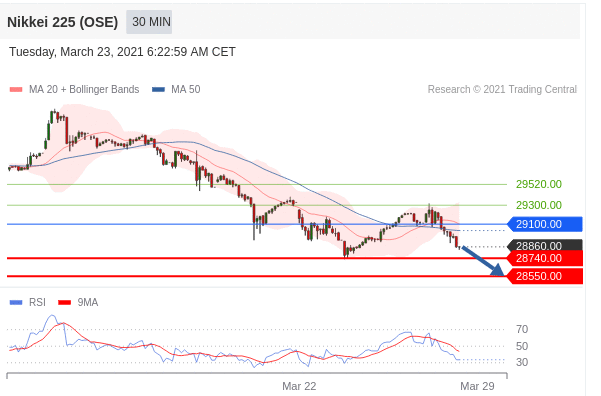Click the red 28550.00 support price tag
The width and height of the screenshot is (601, 396).
(545, 276)
